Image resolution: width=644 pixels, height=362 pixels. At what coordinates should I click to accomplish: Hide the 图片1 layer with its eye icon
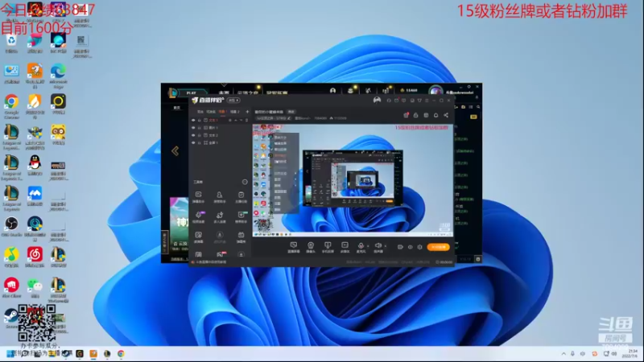193,128
